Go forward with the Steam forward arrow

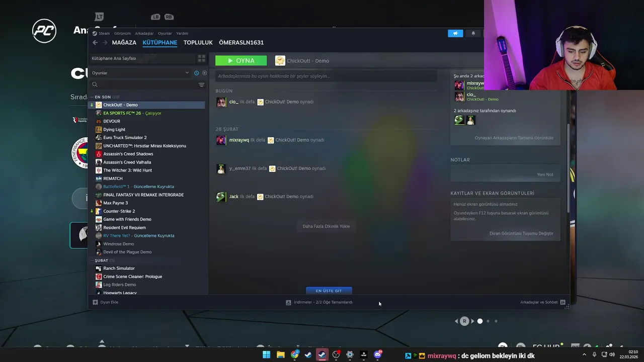[x=105, y=43]
